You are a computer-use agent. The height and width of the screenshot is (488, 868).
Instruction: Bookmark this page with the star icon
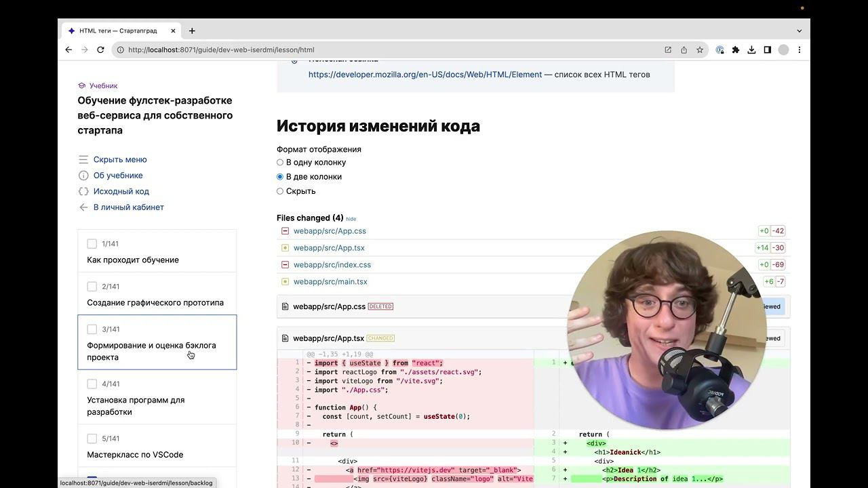pos(700,49)
